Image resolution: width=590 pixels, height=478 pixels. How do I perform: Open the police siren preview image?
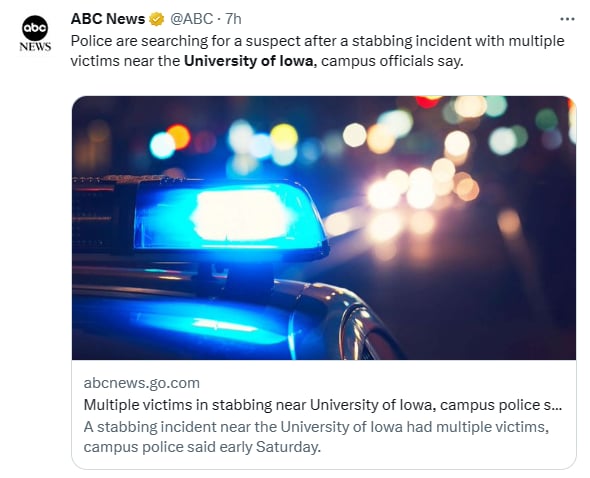point(324,228)
